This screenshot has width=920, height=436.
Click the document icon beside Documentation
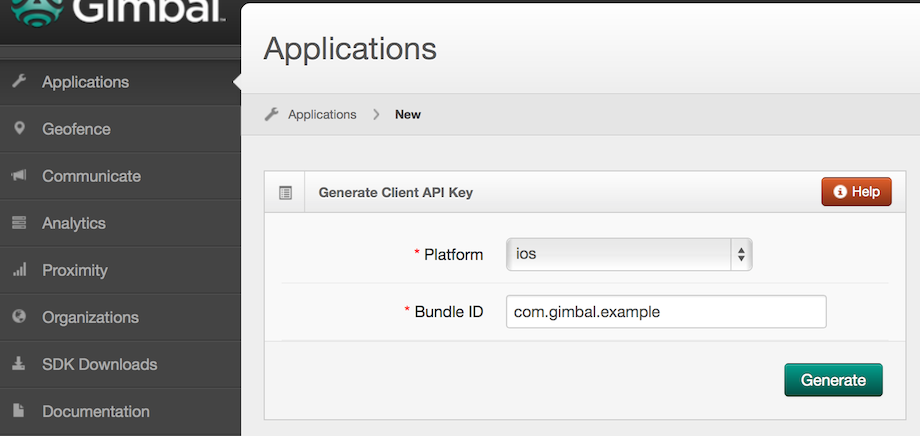pyautogui.click(x=19, y=411)
